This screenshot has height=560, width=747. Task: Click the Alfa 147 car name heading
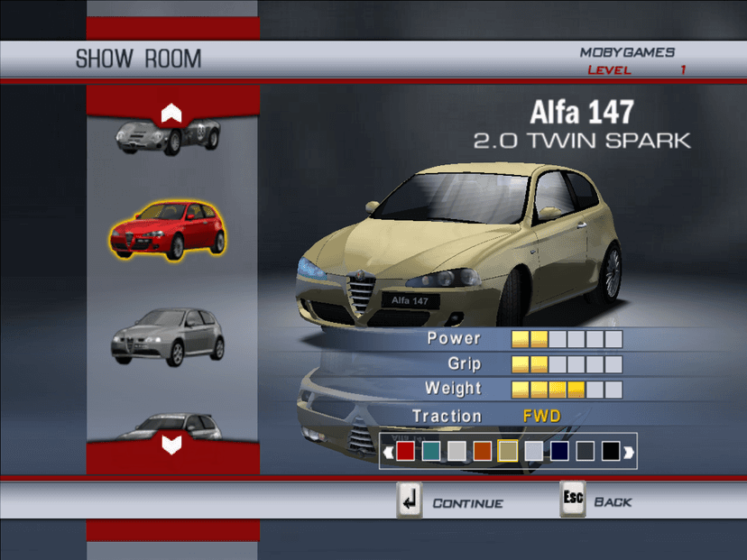click(x=582, y=113)
